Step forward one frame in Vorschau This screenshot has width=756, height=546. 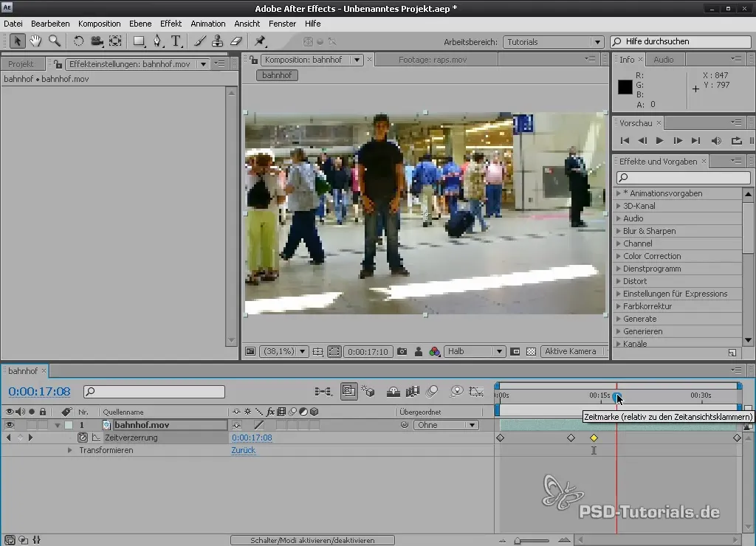pos(678,141)
